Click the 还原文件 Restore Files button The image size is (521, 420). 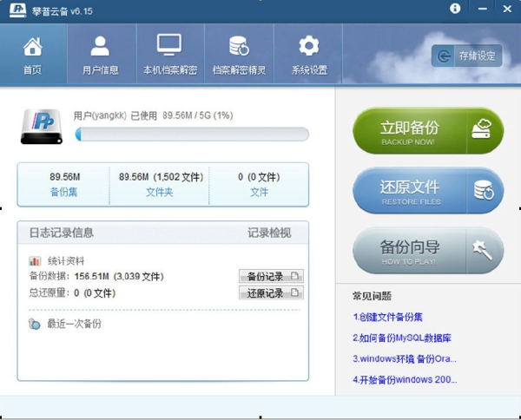coord(427,191)
